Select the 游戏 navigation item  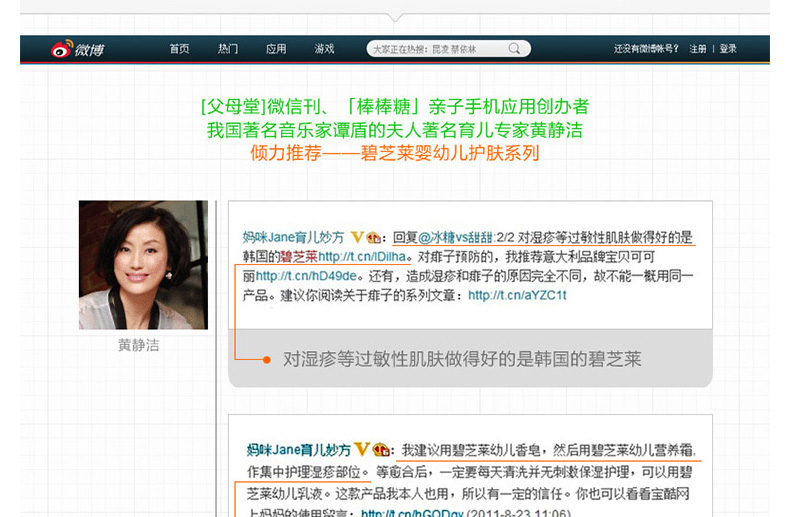(x=324, y=49)
